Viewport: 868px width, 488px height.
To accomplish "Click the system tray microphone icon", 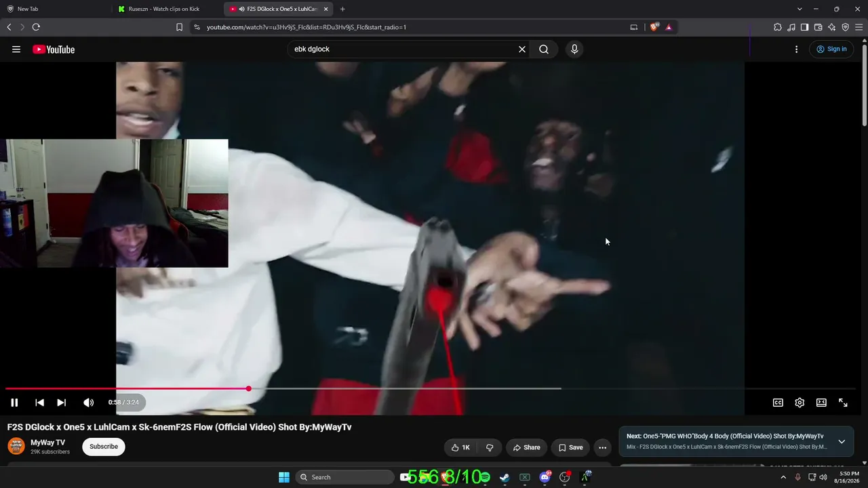I will pyautogui.click(x=797, y=477).
